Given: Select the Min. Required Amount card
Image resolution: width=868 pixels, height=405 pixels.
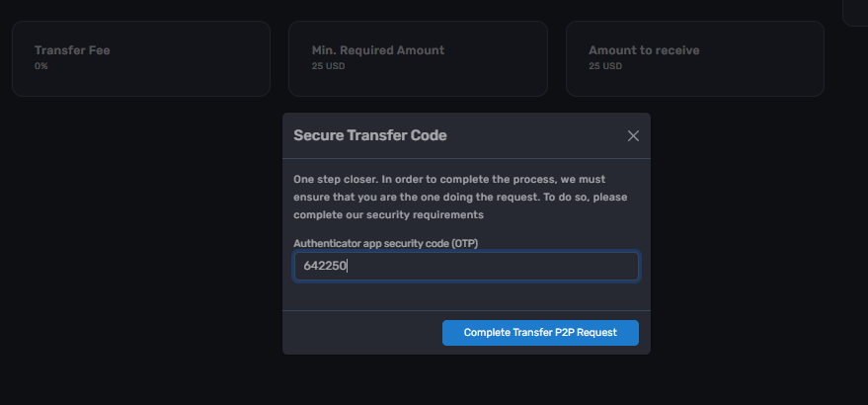Looking at the screenshot, I should 418,59.
